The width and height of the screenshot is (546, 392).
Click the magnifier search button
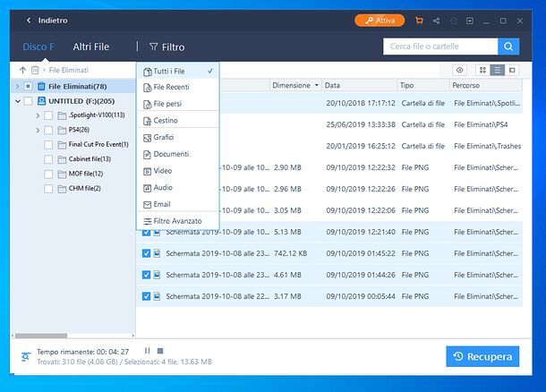coord(508,47)
